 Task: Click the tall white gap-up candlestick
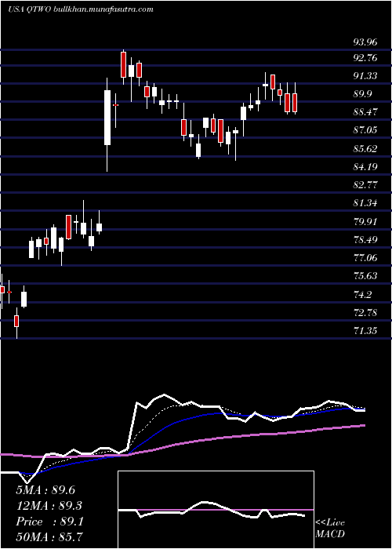tap(107, 118)
